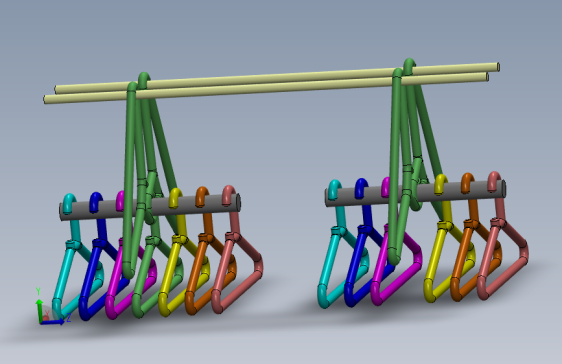Select the front beige rail rod

click(x=265, y=87)
